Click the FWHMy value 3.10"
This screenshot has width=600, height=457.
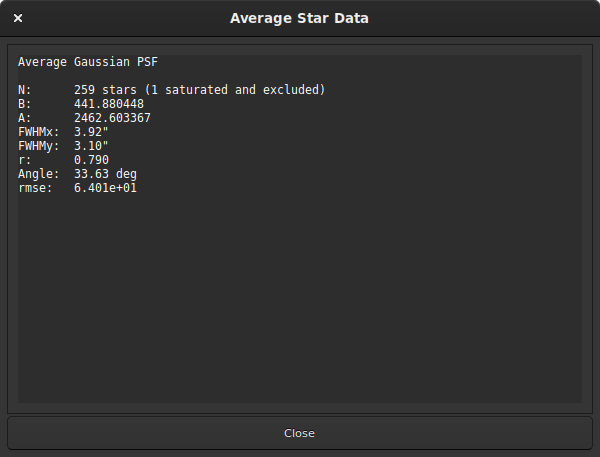(x=91, y=146)
